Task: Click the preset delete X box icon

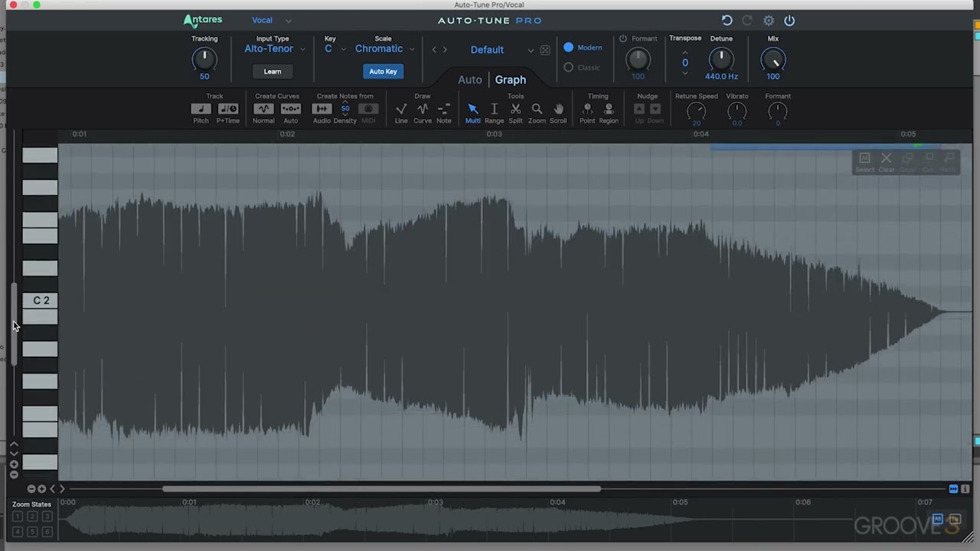Action: (545, 51)
